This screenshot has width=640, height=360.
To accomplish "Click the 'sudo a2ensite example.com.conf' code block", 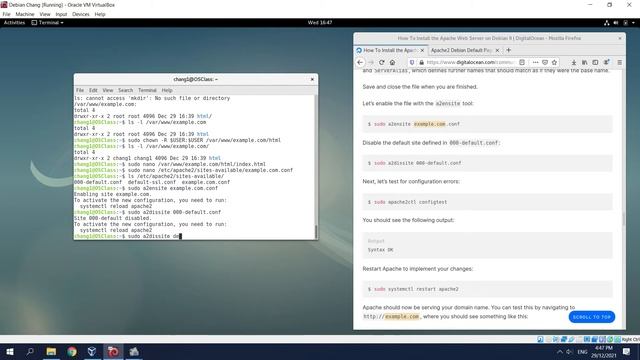I will [x=487, y=124].
